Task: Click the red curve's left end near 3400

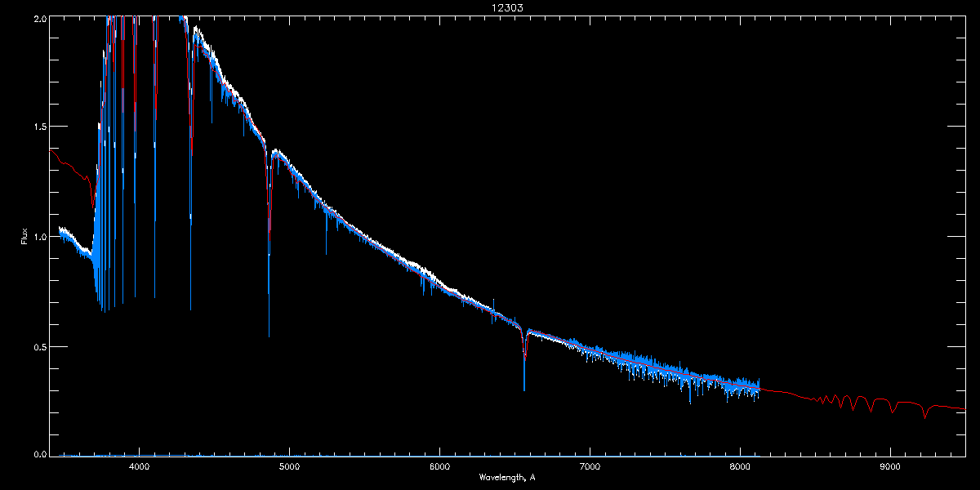Action: click(x=54, y=154)
